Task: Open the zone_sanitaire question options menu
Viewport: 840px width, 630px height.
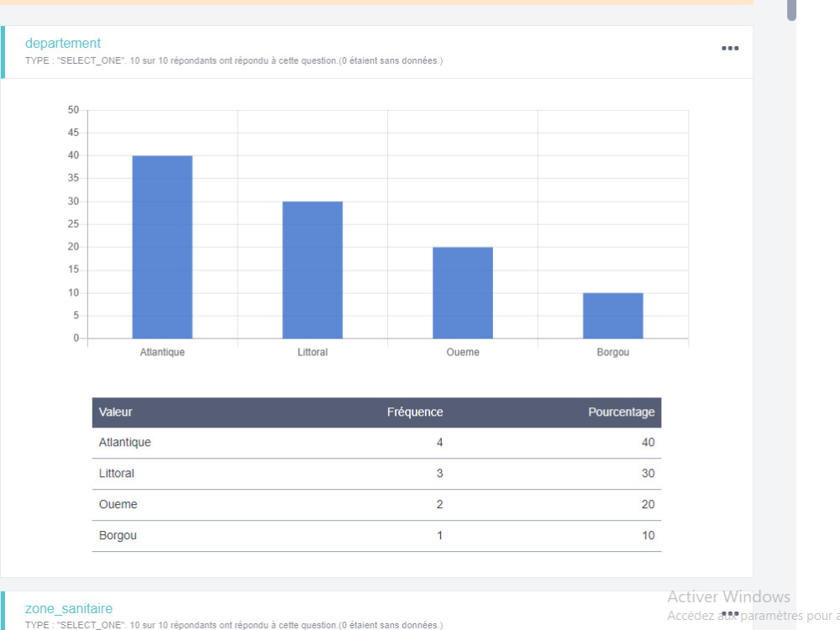Action: [730, 613]
